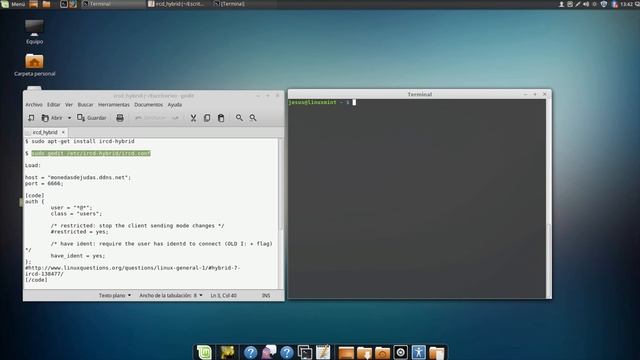This screenshot has width=640, height=360.
Task: Open the Archivo menu in gedit
Action: click(34, 105)
